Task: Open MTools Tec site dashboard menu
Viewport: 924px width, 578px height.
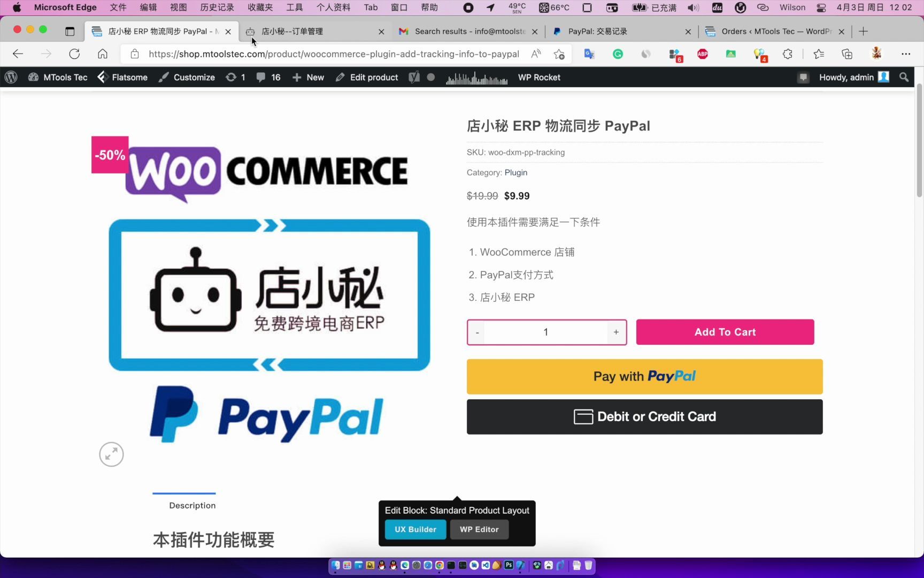Action: click(x=58, y=77)
